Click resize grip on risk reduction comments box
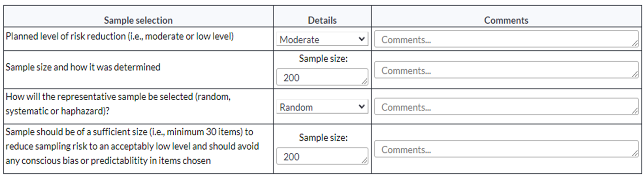This screenshot has height=179, width=644. click(x=635, y=44)
